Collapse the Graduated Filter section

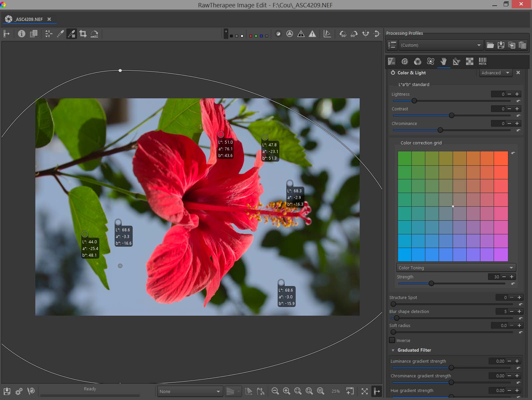click(393, 350)
